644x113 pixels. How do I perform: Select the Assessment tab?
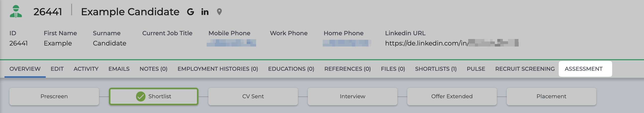(x=584, y=69)
